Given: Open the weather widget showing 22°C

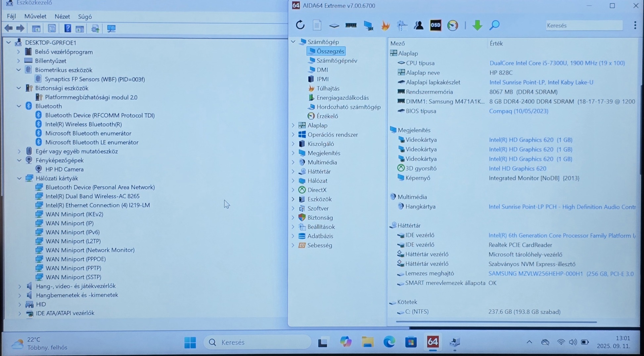Looking at the screenshot, I should click(39, 343).
